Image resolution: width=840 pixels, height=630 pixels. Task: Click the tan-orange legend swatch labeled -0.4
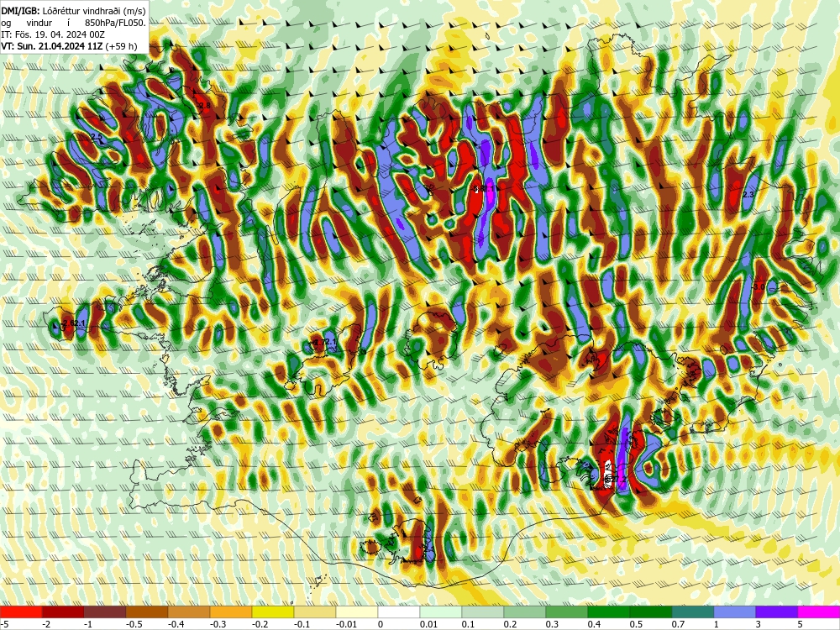pos(189,612)
